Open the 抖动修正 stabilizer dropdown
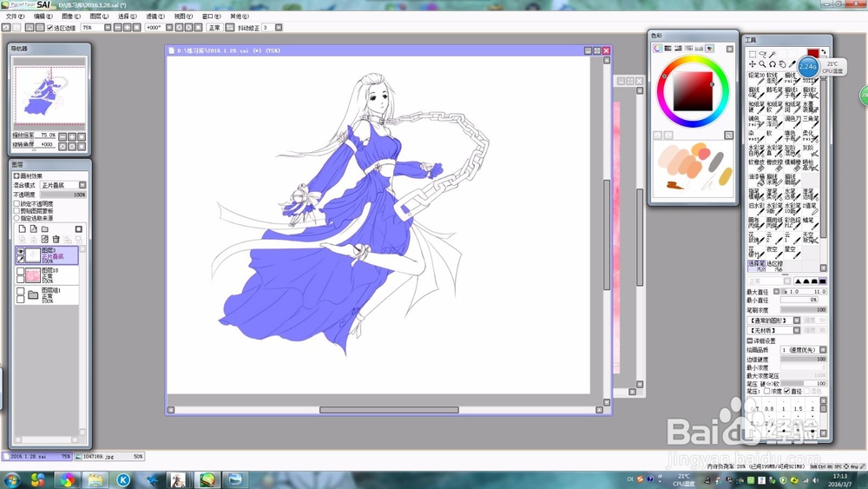 pos(279,27)
